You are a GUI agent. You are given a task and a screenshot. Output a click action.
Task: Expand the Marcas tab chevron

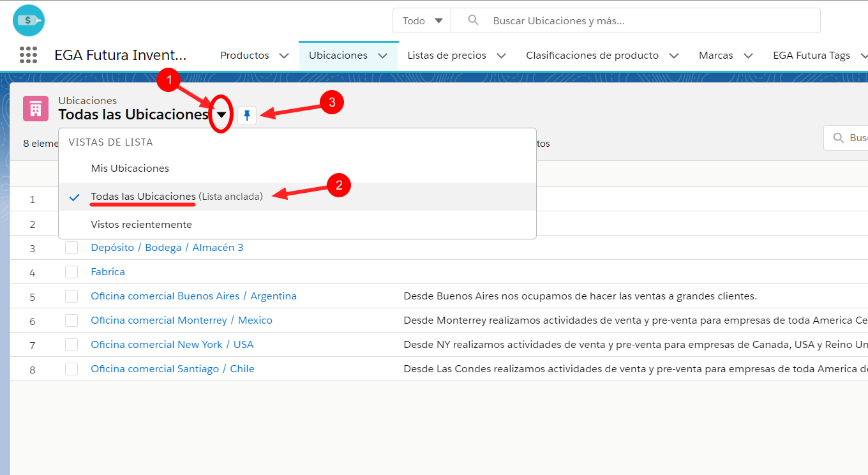tap(748, 56)
